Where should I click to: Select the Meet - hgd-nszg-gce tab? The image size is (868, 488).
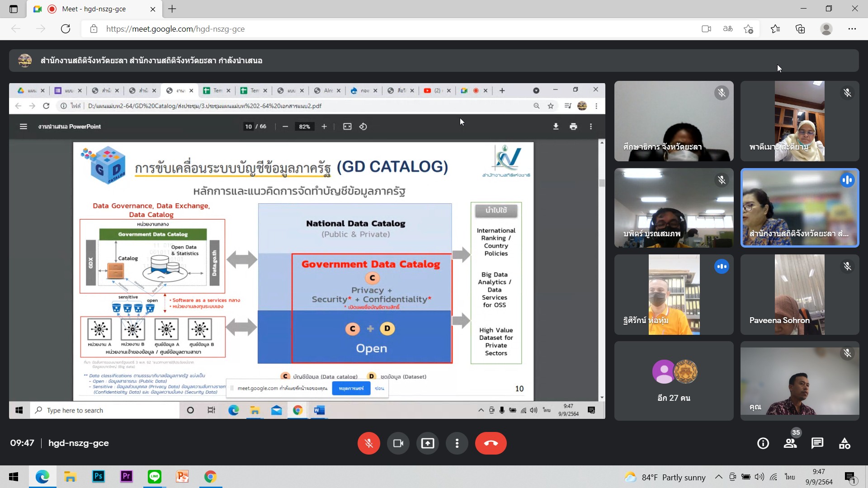[x=94, y=9]
